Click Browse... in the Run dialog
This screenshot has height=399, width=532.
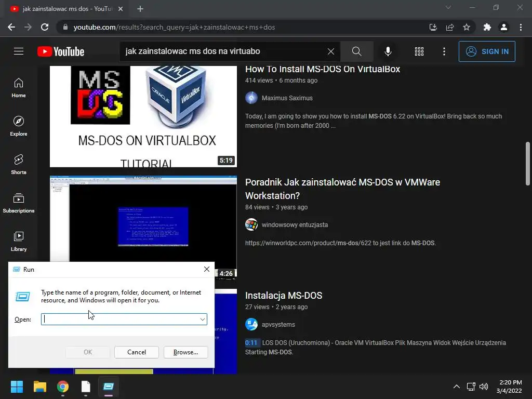pos(185,352)
